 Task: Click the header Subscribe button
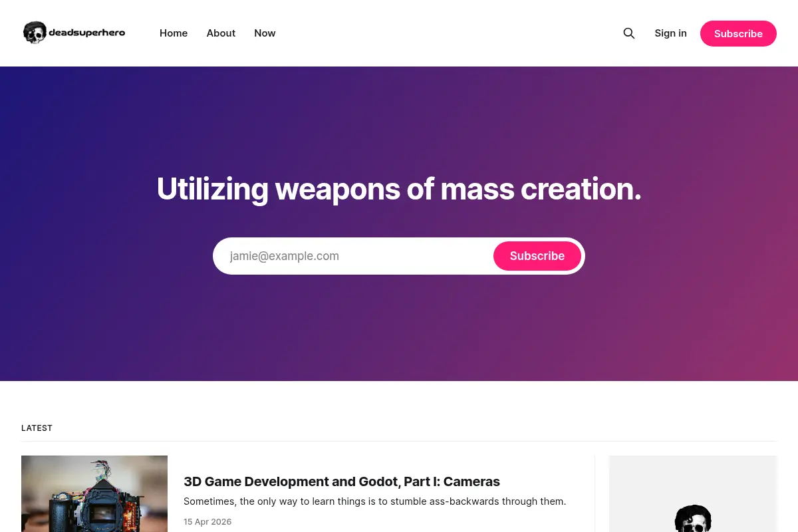point(738,33)
